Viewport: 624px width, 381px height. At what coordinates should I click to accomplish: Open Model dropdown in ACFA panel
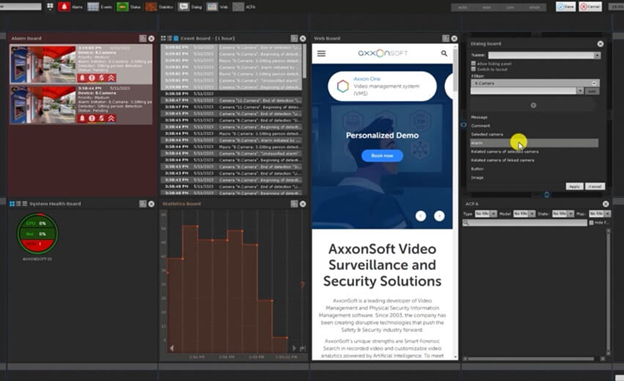[532, 214]
